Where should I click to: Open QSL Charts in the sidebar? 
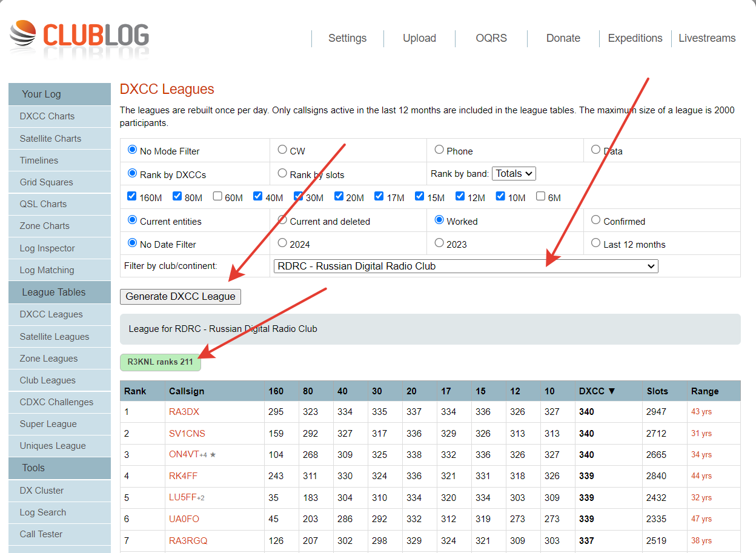coord(59,204)
